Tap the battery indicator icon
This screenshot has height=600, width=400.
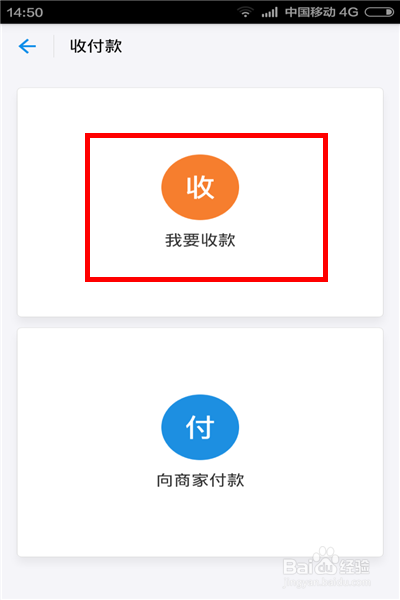pos(379,12)
